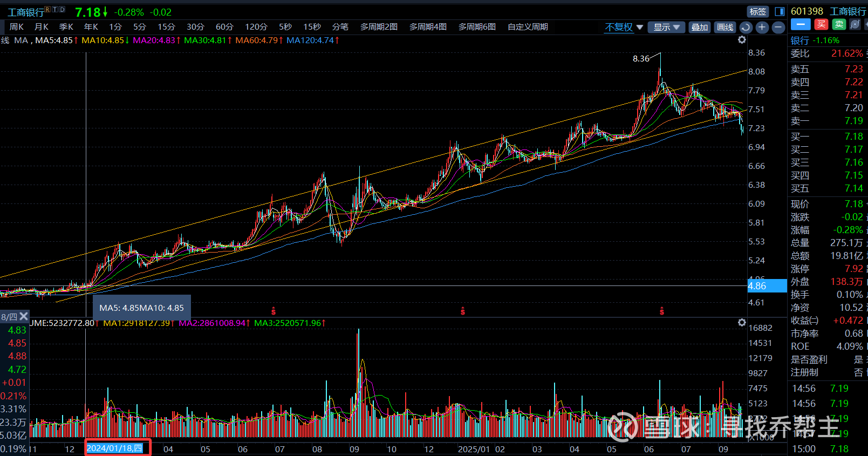868x456 pixels.
Task: Click the R badge next to stock name
Action: (48, 9)
